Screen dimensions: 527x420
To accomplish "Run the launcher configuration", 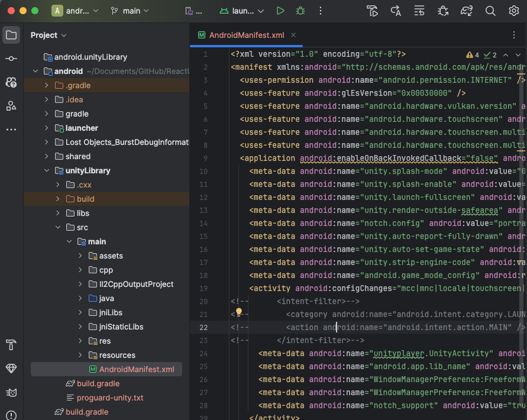I will (x=280, y=11).
